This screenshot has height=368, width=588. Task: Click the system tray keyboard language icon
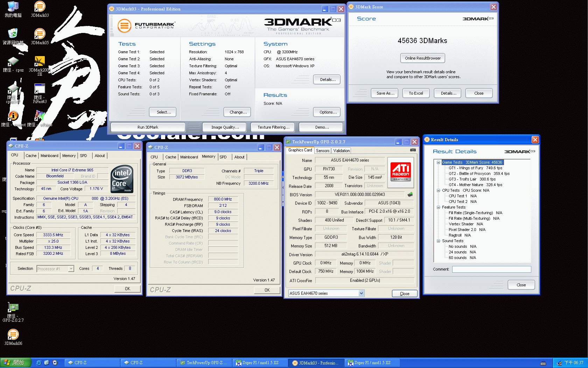coord(543,363)
